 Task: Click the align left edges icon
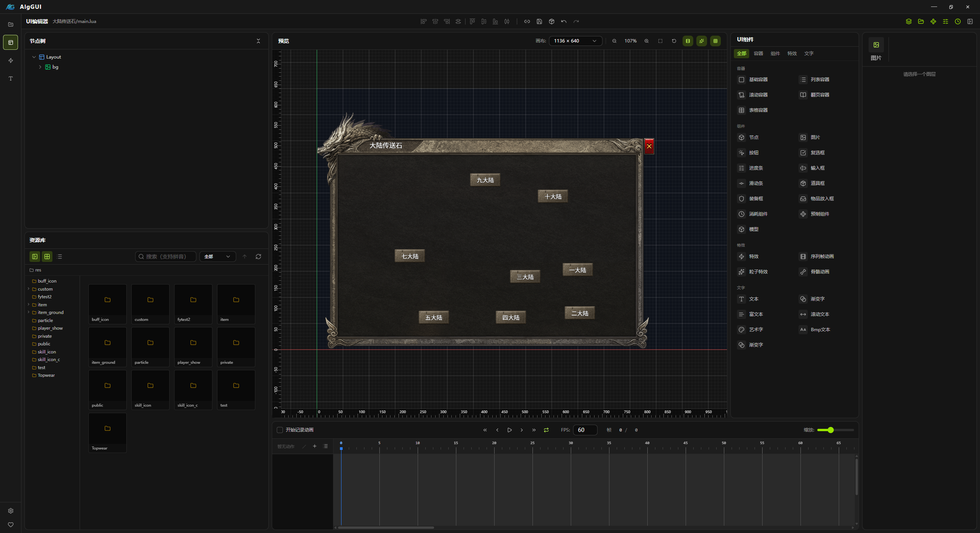(423, 21)
